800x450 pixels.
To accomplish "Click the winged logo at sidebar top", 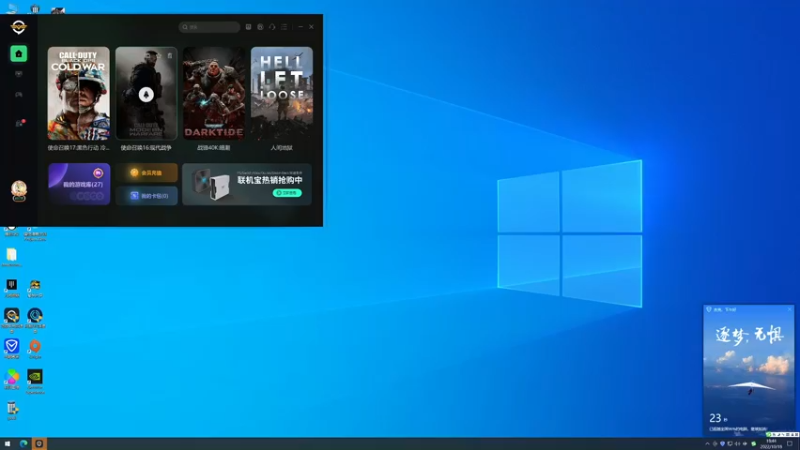I will point(18,27).
